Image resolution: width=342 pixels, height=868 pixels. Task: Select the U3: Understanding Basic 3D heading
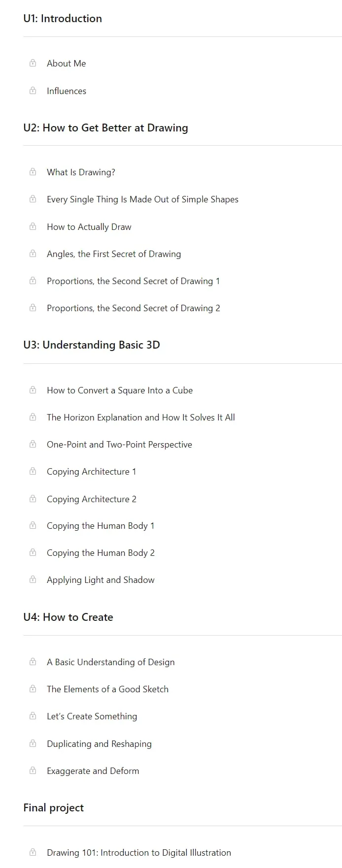[x=92, y=345]
